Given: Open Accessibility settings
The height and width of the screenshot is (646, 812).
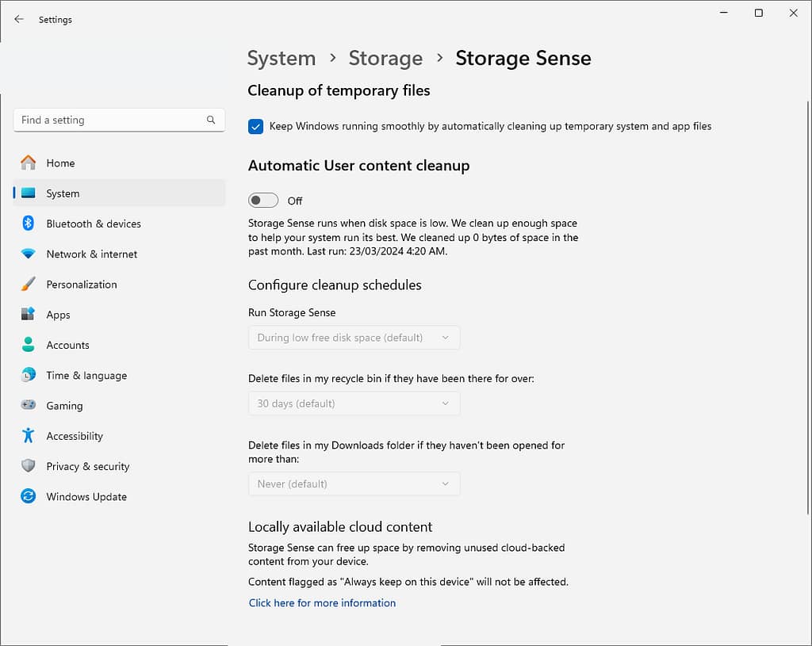Looking at the screenshot, I should coord(75,435).
